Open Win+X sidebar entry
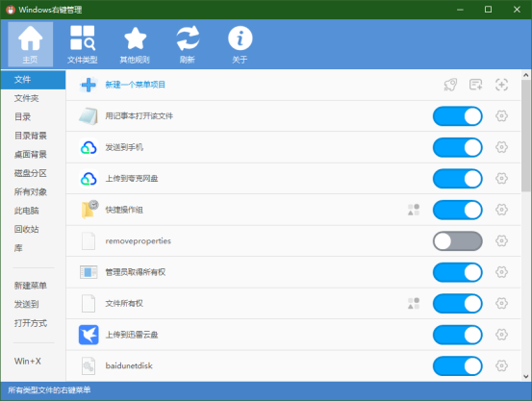This screenshot has height=401, width=532. pyautogui.click(x=28, y=362)
